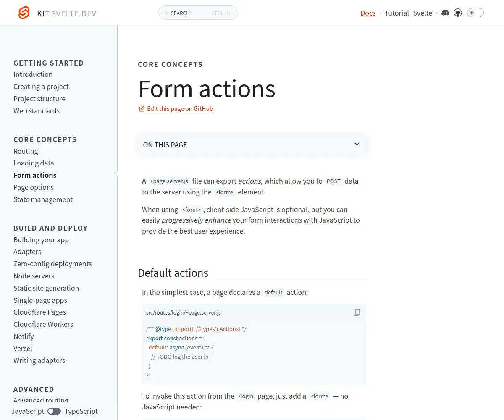Click the search magnifier icon

pyautogui.click(x=165, y=13)
